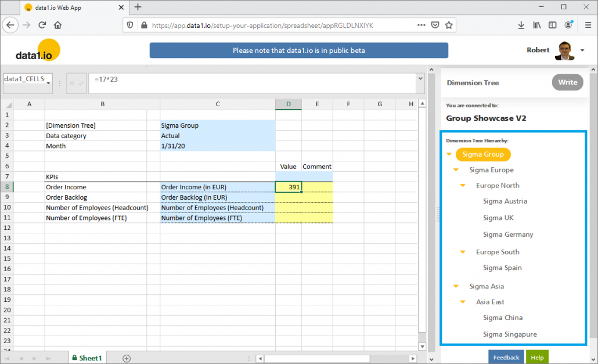Go to first sheet navigation arrow
598x364 pixels.
tap(7, 358)
